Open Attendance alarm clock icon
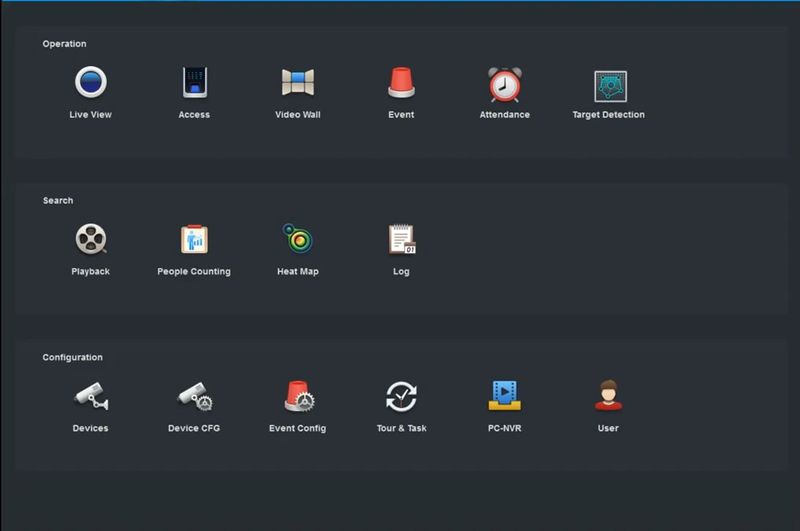 click(505, 84)
